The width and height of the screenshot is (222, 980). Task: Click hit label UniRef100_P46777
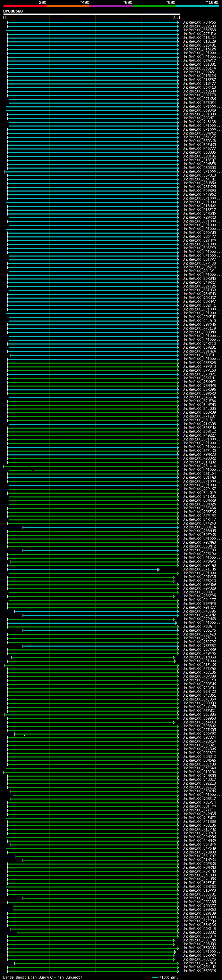199,149
